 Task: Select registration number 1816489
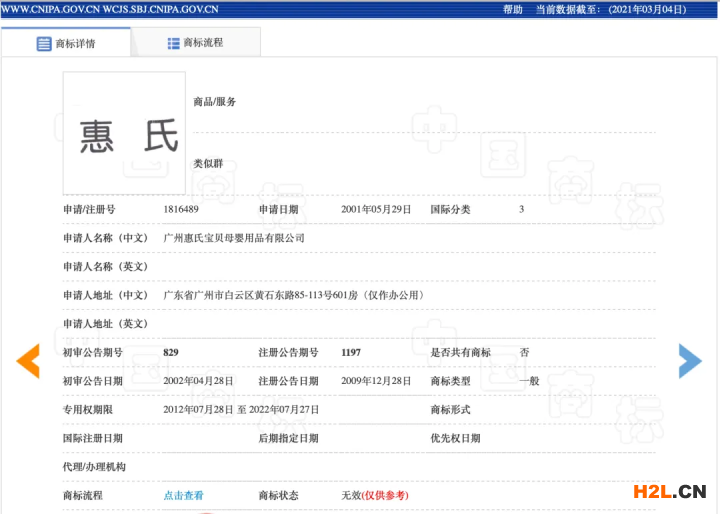pyautogui.click(x=181, y=209)
